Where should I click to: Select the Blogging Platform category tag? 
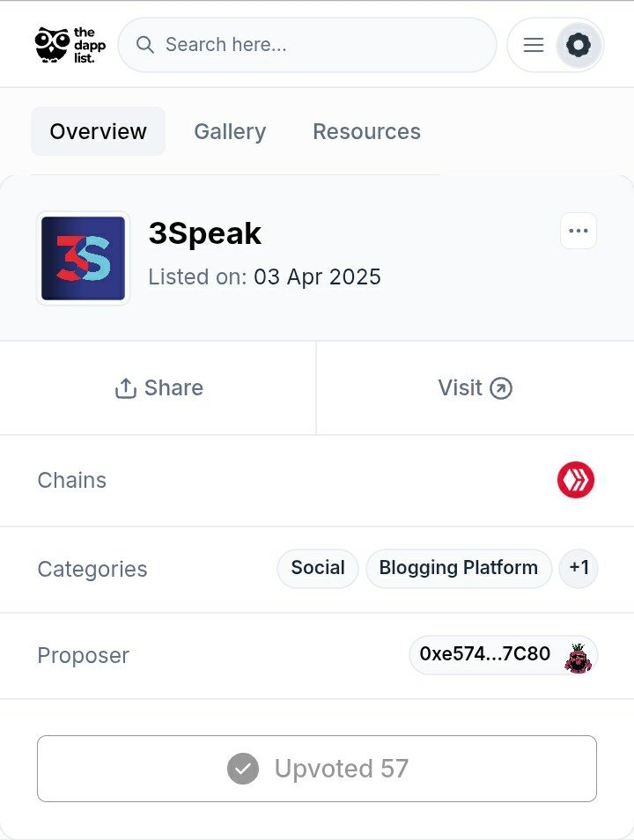(459, 568)
